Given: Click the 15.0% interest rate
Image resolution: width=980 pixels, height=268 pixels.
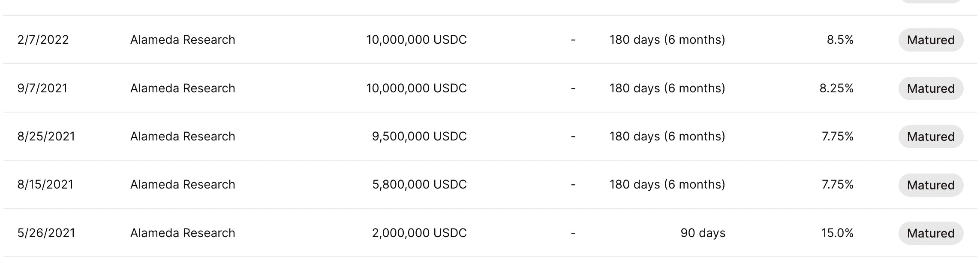Looking at the screenshot, I should [x=837, y=233].
